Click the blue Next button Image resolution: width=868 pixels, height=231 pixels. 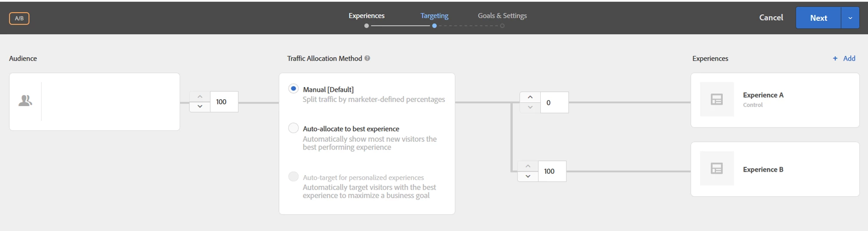point(818,18)
